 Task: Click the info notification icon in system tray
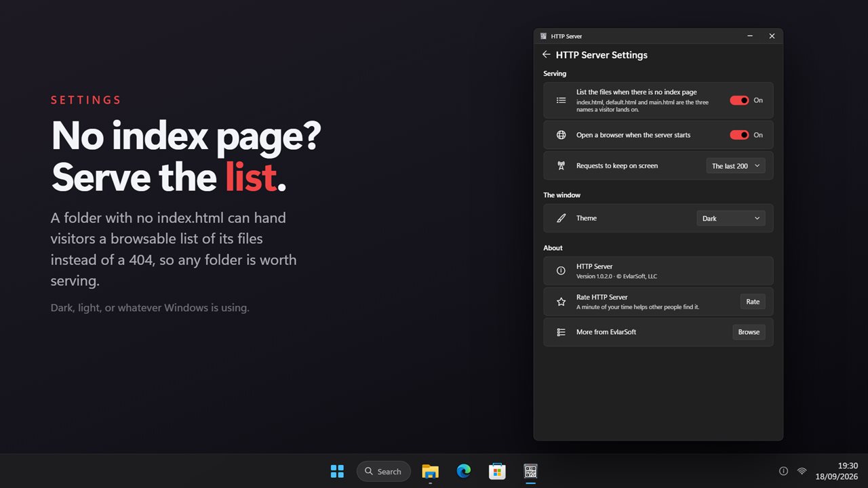(783, 471)
